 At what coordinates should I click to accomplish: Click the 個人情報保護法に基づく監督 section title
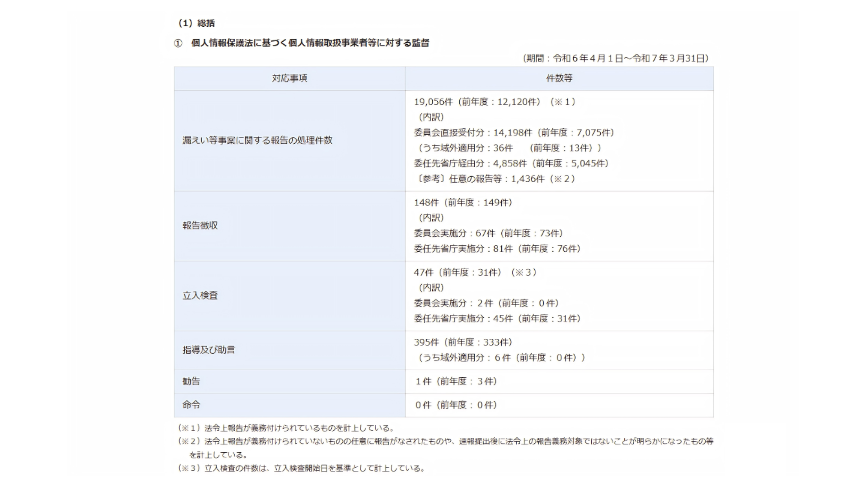click(310, 43)
